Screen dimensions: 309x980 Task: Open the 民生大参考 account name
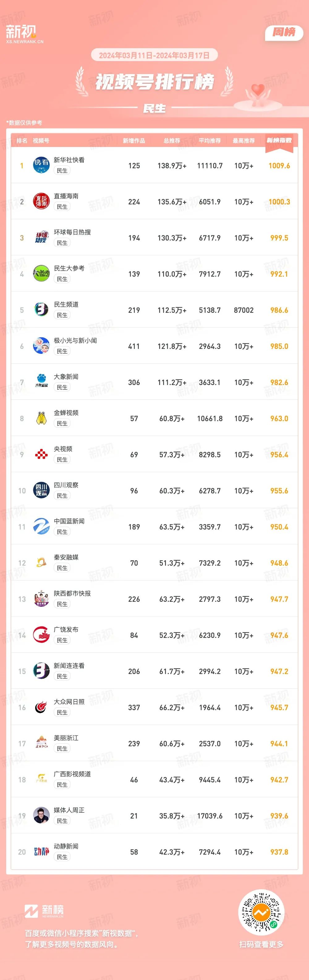click(69, 268)
